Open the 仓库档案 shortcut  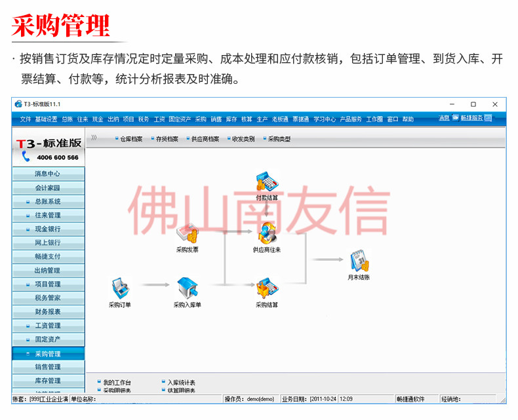(x=131, y=139)
